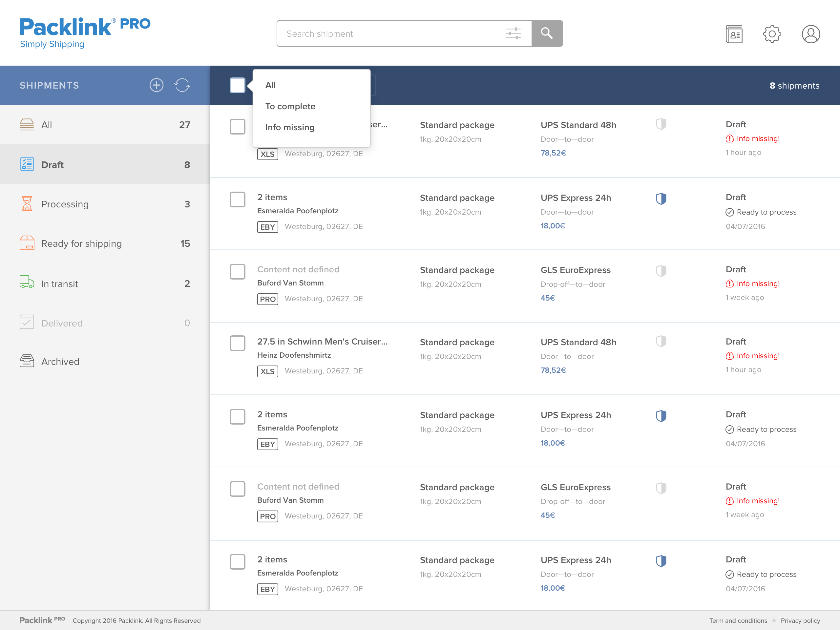
Task: Select 'All' in selection dropdown
Action: click(270, 85)
